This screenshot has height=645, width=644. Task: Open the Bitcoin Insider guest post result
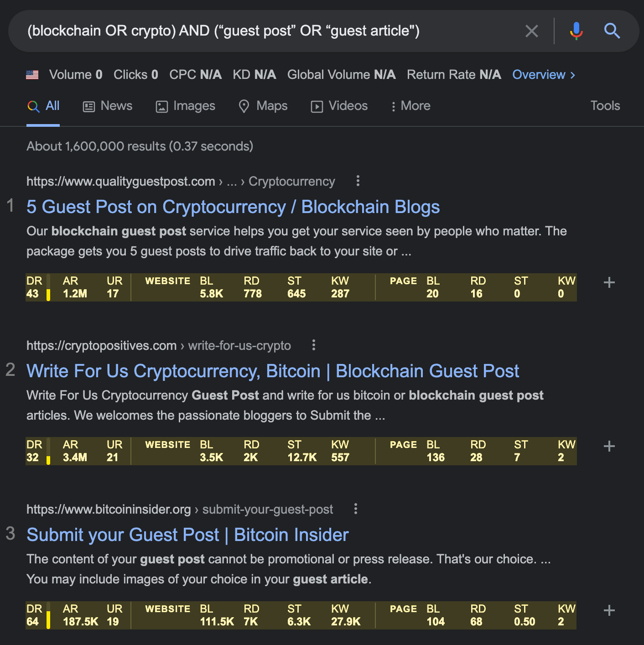pos(187,534)
